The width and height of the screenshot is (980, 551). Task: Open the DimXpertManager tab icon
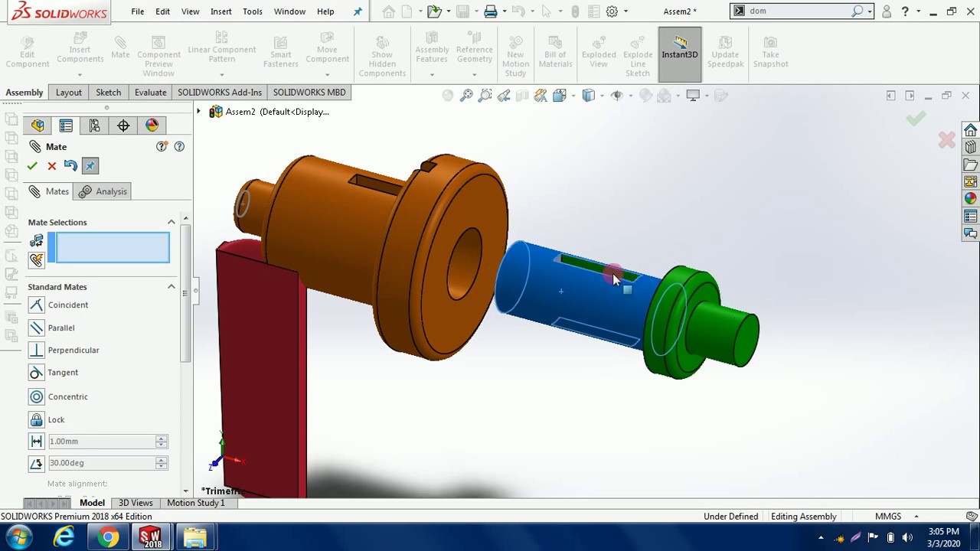click(123, 126)
